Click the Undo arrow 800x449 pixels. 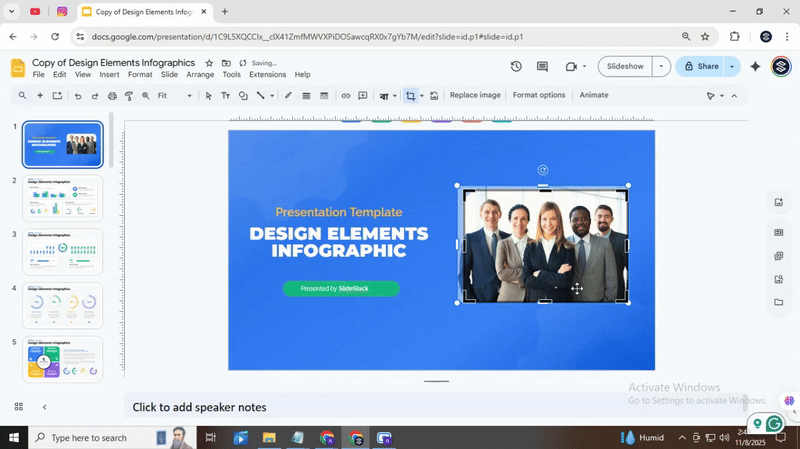click(77, 96)
